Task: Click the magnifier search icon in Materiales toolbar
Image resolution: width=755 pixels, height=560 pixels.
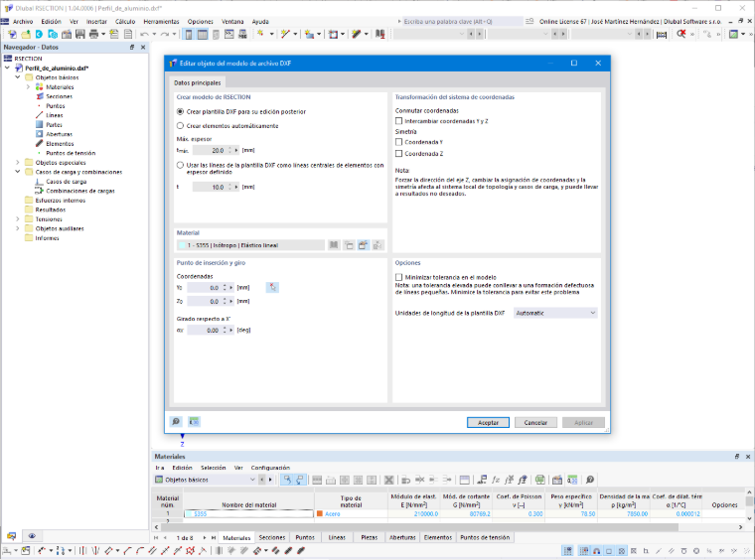Action: click(590, 480)
